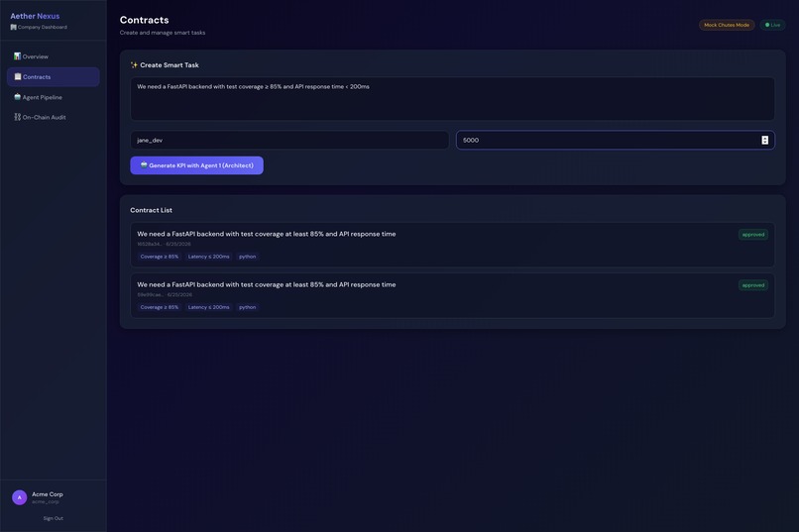Click the Contract List heading
This screenshot has height=532, width=799.
[151, 210]
